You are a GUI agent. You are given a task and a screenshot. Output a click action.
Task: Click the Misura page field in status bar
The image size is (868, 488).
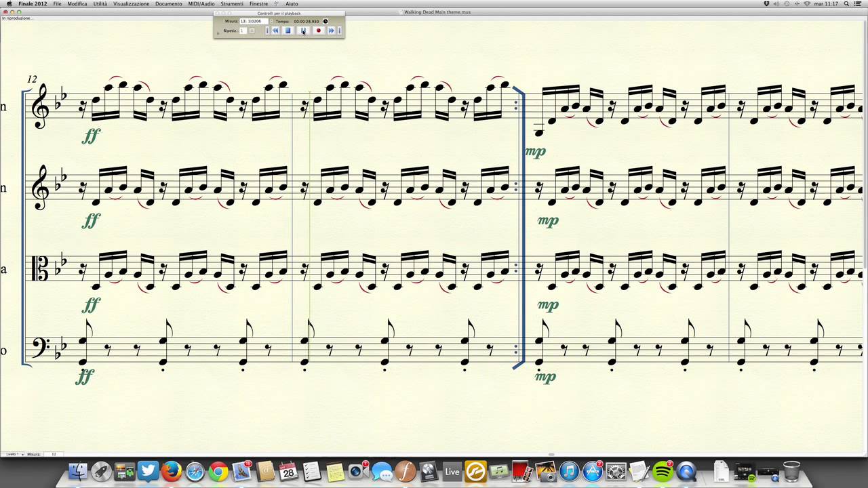54,454
